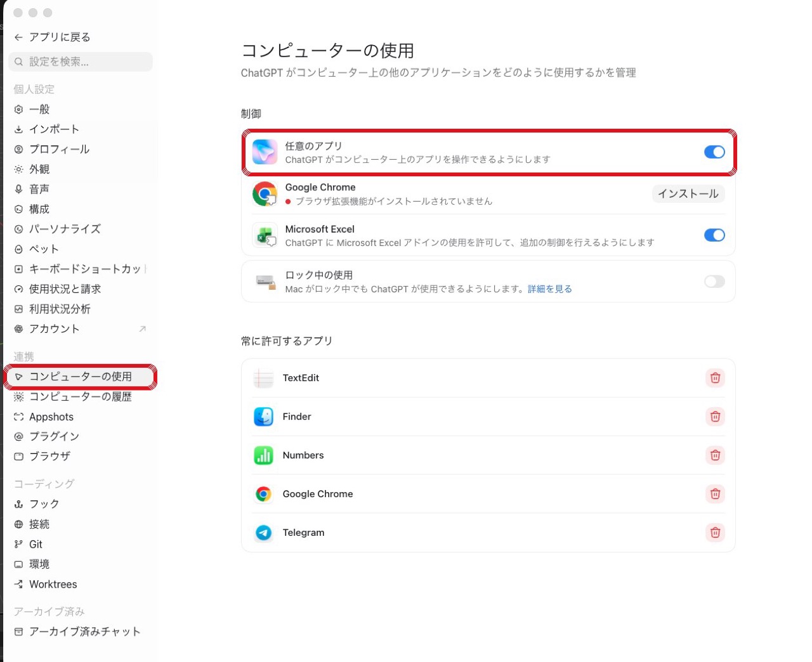The height and width of the screenshot is (662, 812).
Task: Open the フック coding settings
Action: (x=81, y=504)
